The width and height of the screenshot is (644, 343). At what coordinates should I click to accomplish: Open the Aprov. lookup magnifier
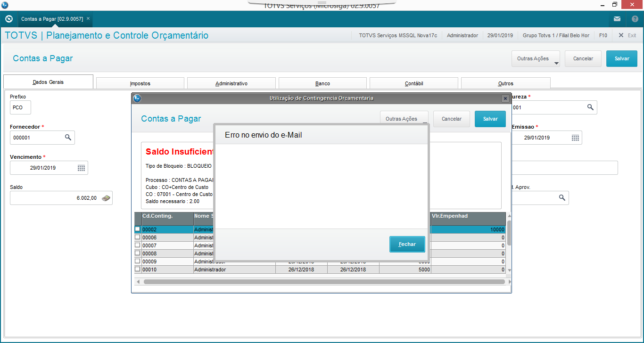562,198
